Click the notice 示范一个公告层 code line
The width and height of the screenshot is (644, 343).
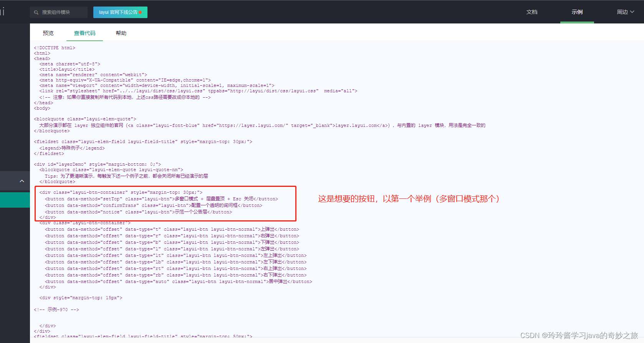pos(138,212)
